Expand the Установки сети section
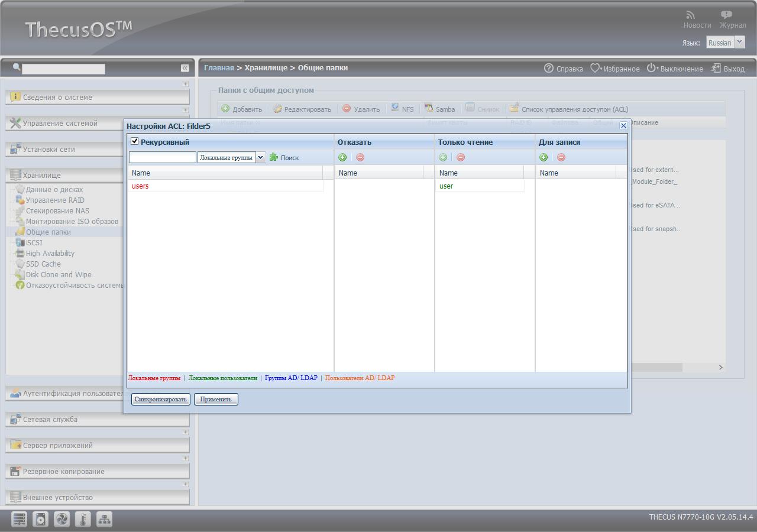Screen dimensions: 757x532 pyautogui.click(x=98, y=150)
